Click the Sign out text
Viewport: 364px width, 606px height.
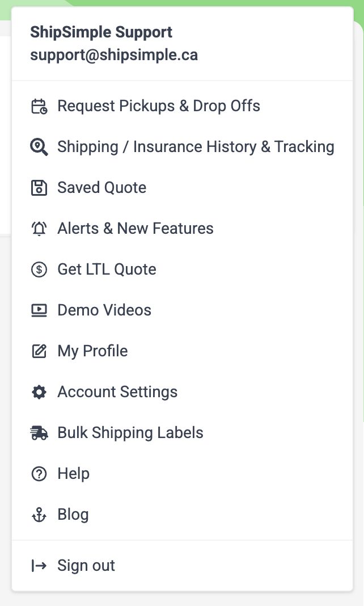(86, 566)
